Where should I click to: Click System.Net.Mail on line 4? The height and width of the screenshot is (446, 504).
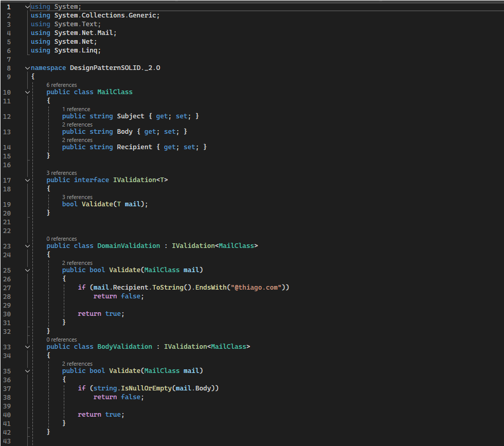tap(83, 33)
